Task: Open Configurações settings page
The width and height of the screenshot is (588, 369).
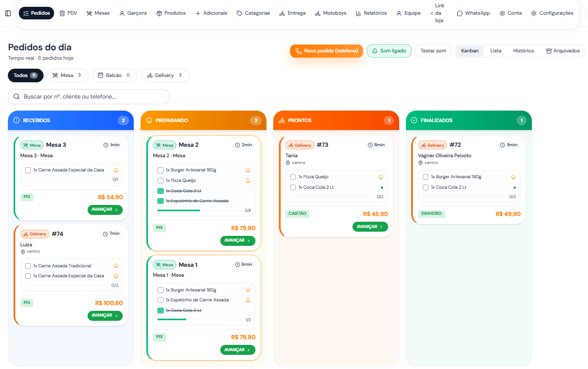Action: pos(552,13)
